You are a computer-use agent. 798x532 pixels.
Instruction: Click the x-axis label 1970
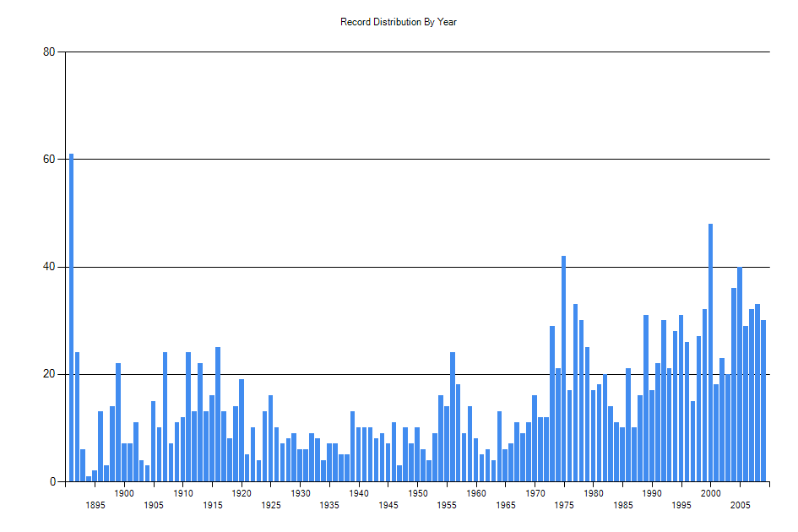tap(535, 493)
